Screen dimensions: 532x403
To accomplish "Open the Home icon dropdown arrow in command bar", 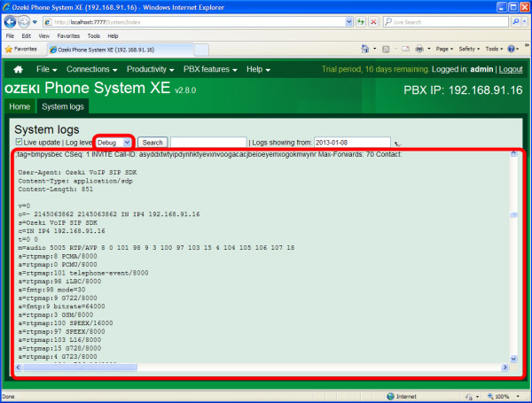I will 375,49.
